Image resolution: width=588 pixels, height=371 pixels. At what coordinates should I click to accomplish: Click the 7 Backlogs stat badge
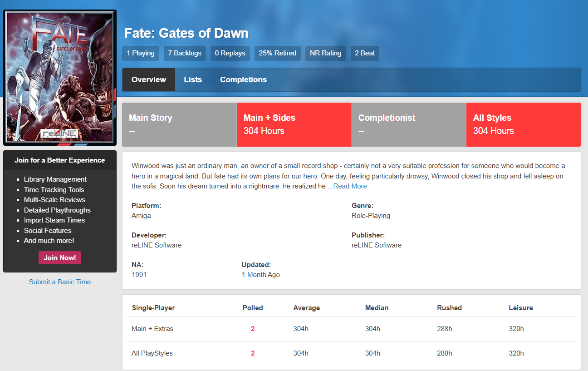pyautogui.click(x=185, y=53)
